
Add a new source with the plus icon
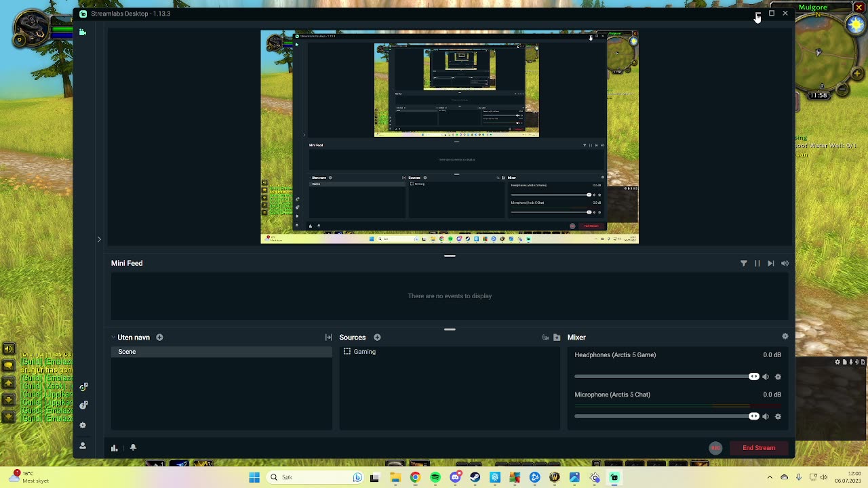click(377, 337)
